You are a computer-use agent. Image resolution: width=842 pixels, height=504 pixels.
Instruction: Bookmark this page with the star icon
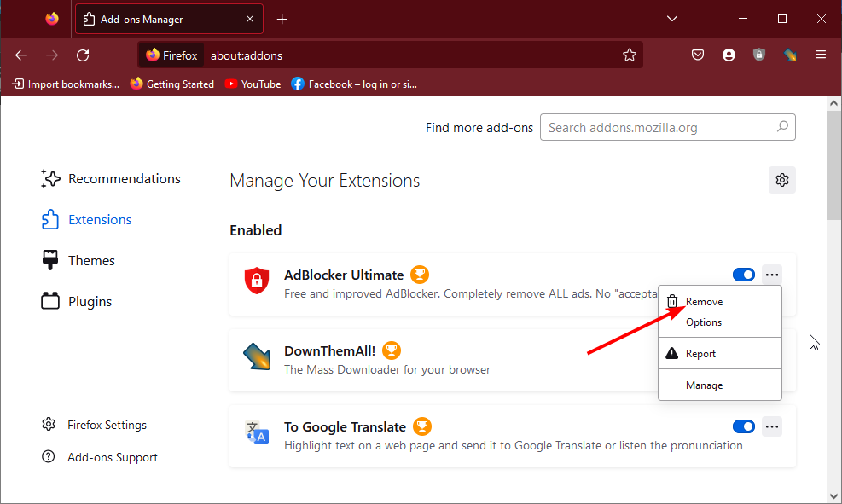click(630, 55)
